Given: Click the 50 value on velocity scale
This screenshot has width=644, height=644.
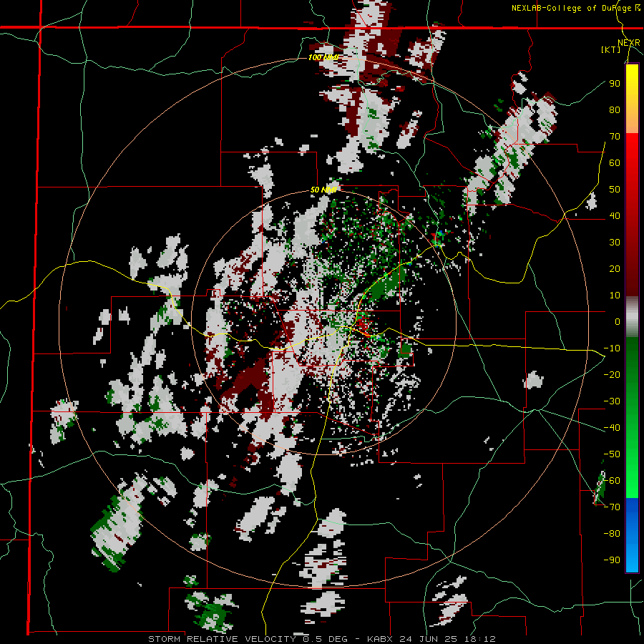Looking at the screenshot, I should coord(615,190).
